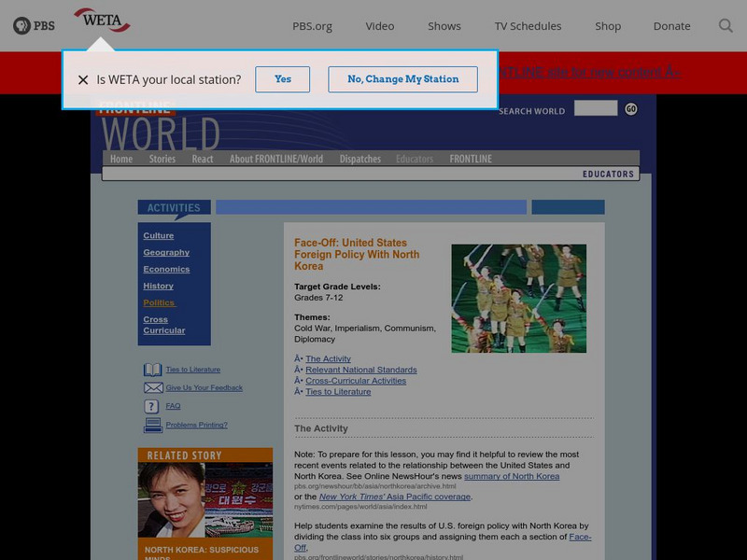Jump to Ties to Literature in article
Image resolution: width=747 pixels, height=560 pixels.
point(338,392)
